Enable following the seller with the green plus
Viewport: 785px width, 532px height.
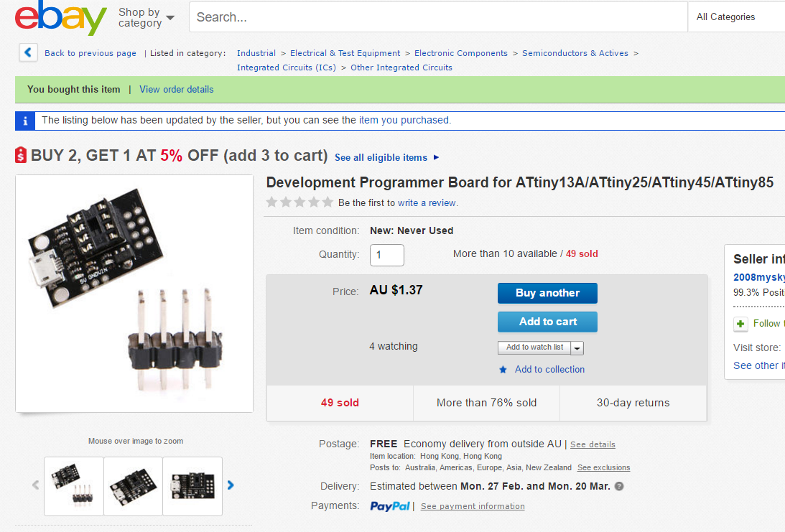(x=740, y=324)
